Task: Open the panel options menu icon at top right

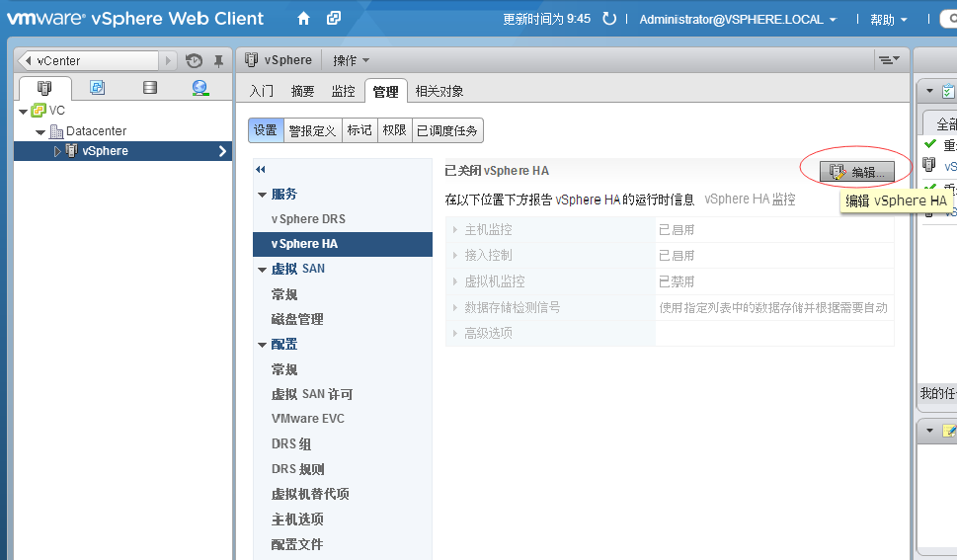Action: pyautogui.click(x=888, y=60)
